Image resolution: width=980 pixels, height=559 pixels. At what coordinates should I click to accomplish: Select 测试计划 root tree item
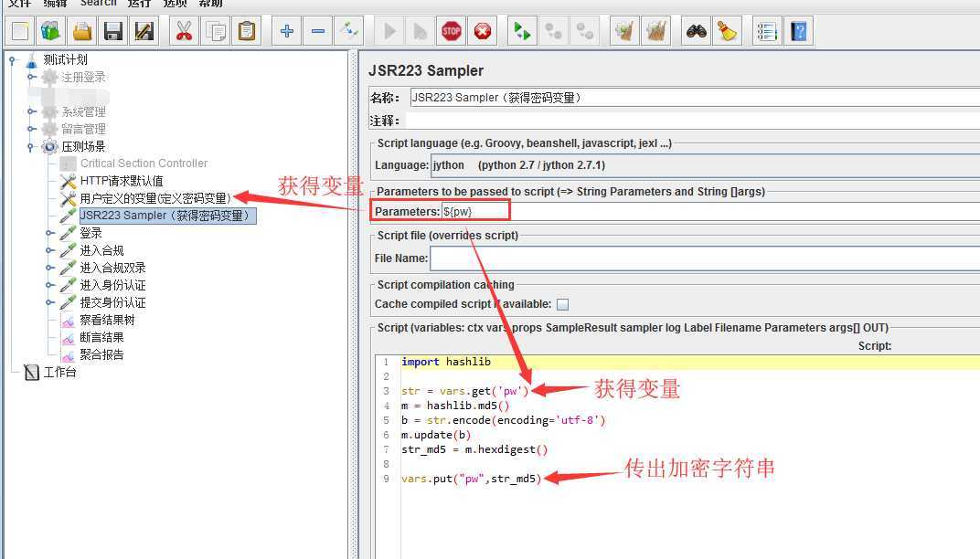click(65, 60)
